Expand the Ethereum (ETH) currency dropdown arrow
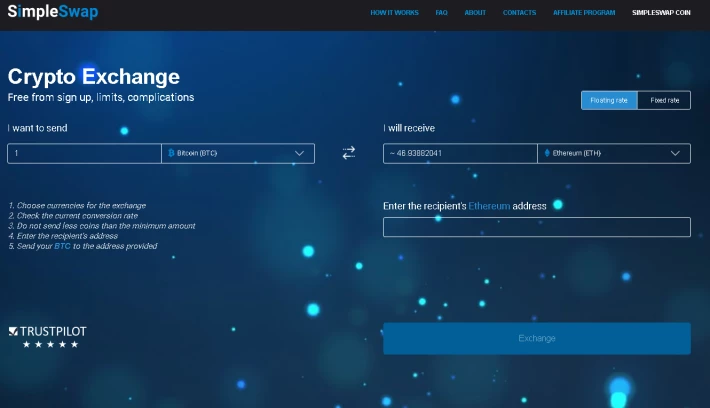 tap(675, 153)
